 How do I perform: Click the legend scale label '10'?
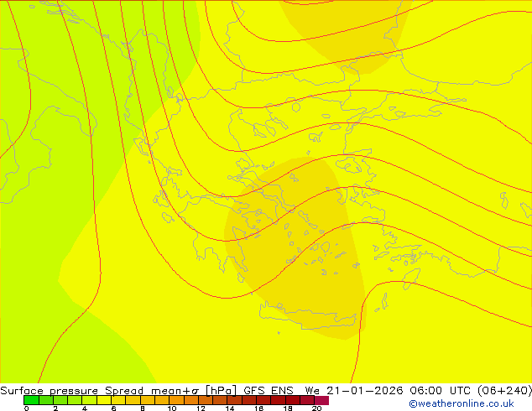tap(172, 408)
